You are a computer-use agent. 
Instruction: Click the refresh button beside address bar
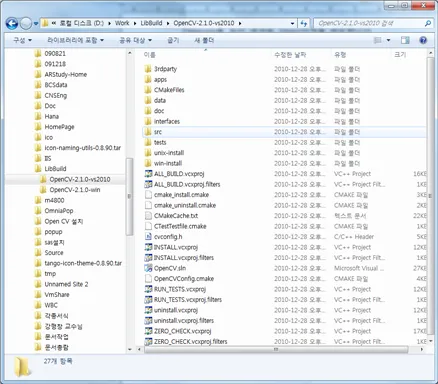303,23
